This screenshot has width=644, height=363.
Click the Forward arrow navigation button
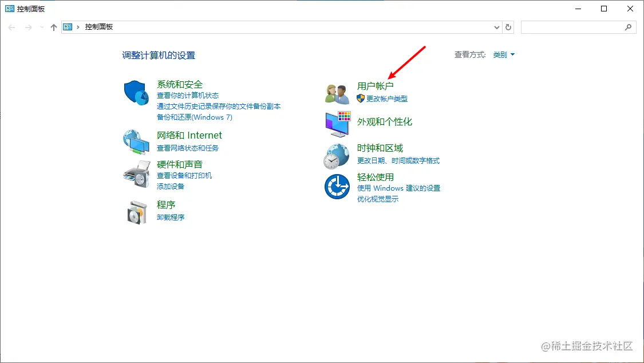pyautogui.click(x=28, y=27)
